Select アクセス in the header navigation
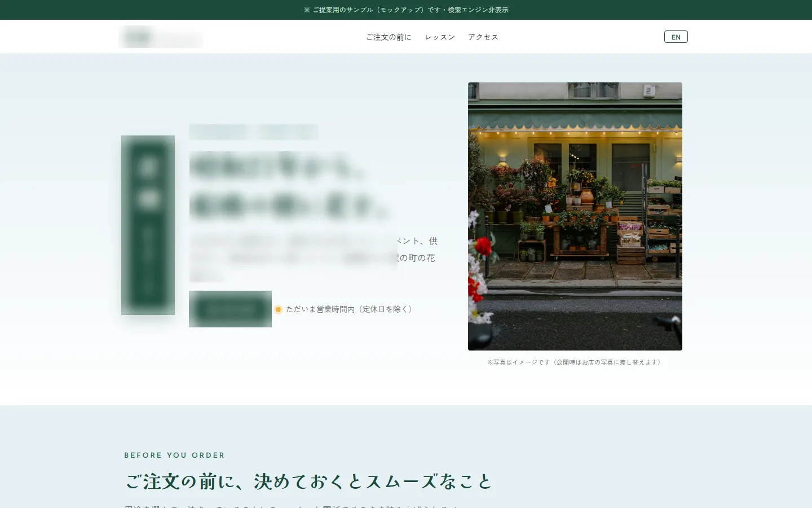 click(x=483, y=37)
